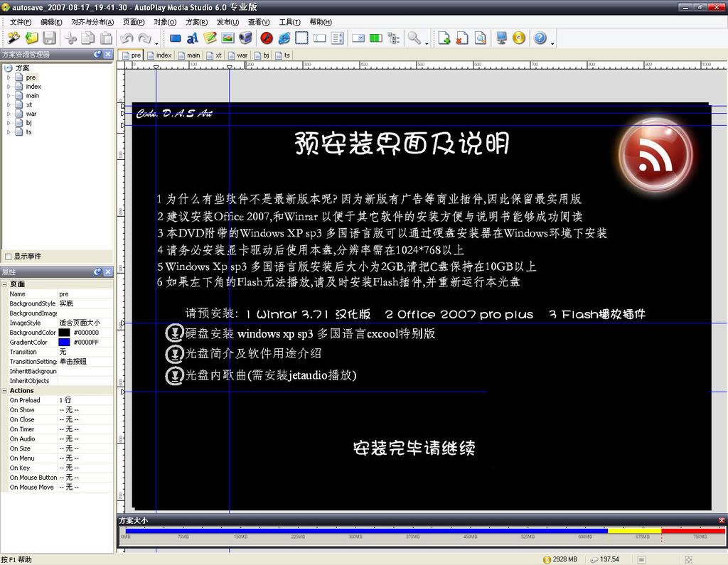Insert a progress bar object

click(375, 38)
